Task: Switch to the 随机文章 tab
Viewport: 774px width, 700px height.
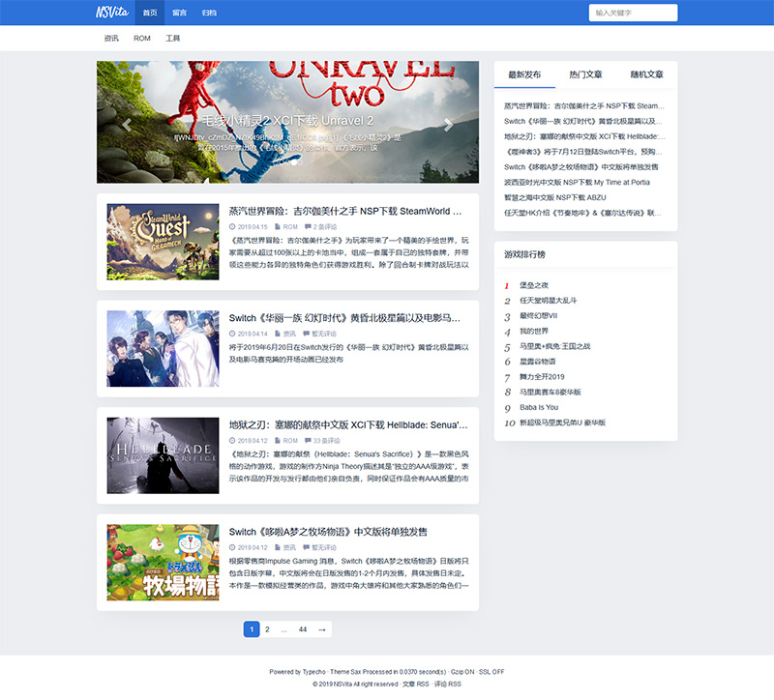Action: coord(646,74)
